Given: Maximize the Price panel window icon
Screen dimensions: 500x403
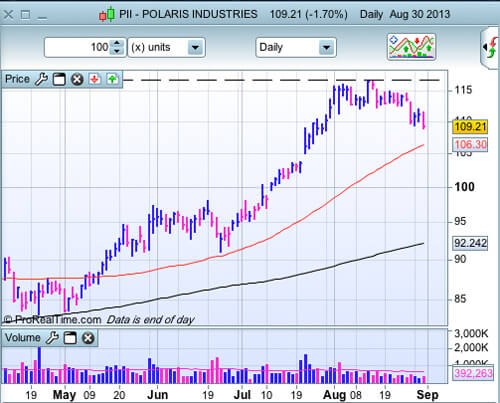Looking at the screenshot, I should coord(59,79).
